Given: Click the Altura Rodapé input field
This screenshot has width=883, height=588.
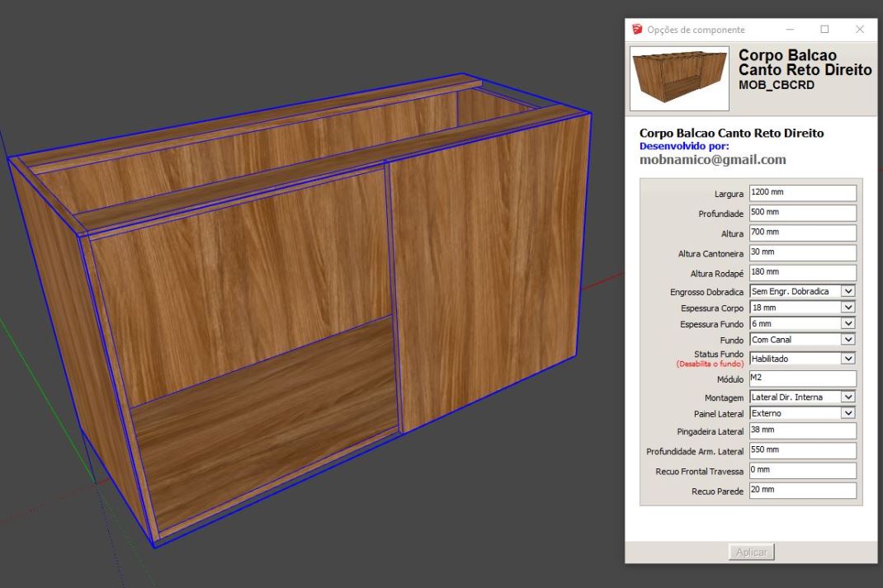Looking at the screenshot, I should point(802,273).
